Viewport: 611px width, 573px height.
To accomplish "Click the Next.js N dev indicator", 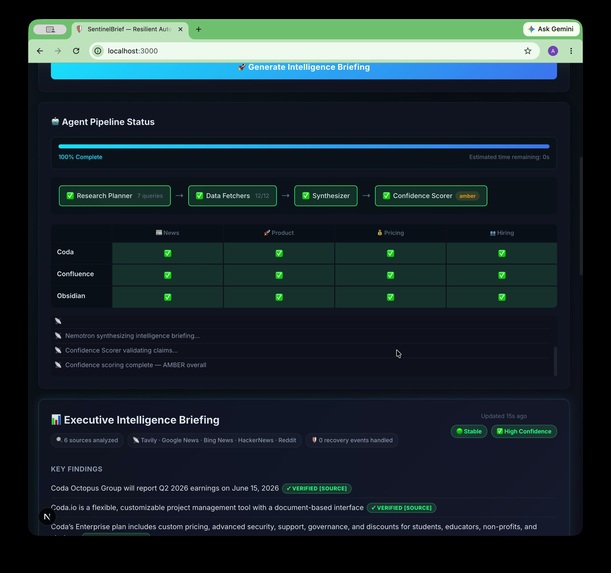I will (47, 517).
